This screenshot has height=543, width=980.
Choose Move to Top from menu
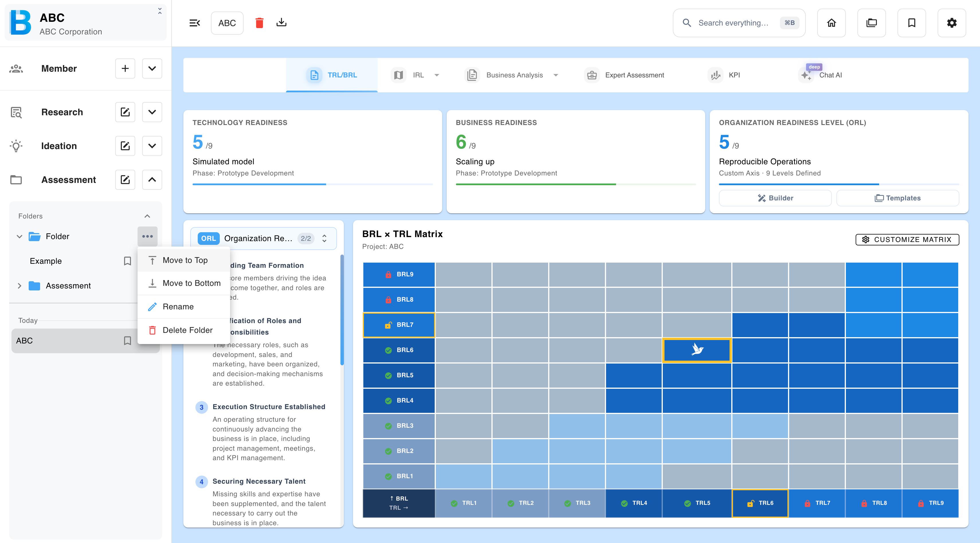(x=184, y=260)
